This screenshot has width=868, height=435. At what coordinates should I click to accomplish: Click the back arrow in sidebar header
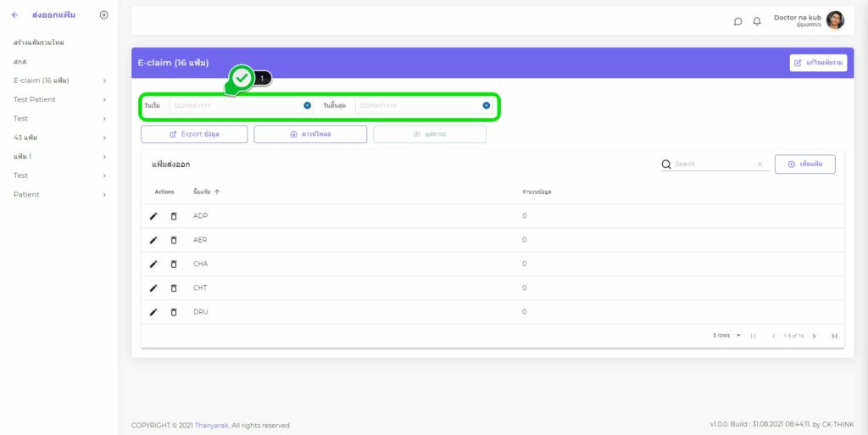(14, 15)
